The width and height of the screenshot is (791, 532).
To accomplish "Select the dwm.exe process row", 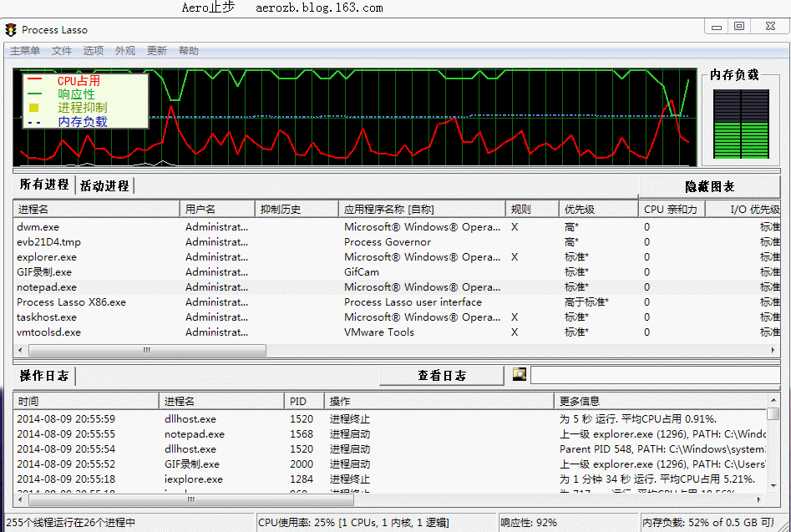I will (x=397, y=227).
